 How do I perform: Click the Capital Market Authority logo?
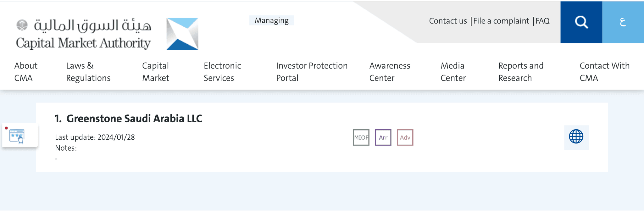click(x=107, y=34)
